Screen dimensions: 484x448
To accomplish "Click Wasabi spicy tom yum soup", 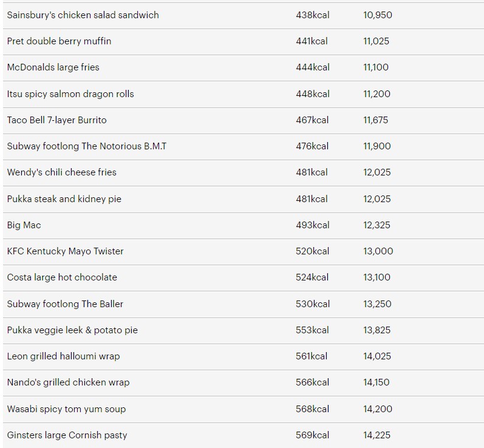I will coord(66,409).
